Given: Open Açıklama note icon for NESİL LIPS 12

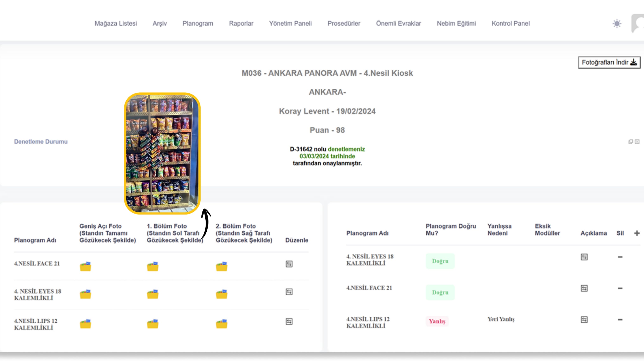Looking at the screenshot, I should tap(584, 320).
